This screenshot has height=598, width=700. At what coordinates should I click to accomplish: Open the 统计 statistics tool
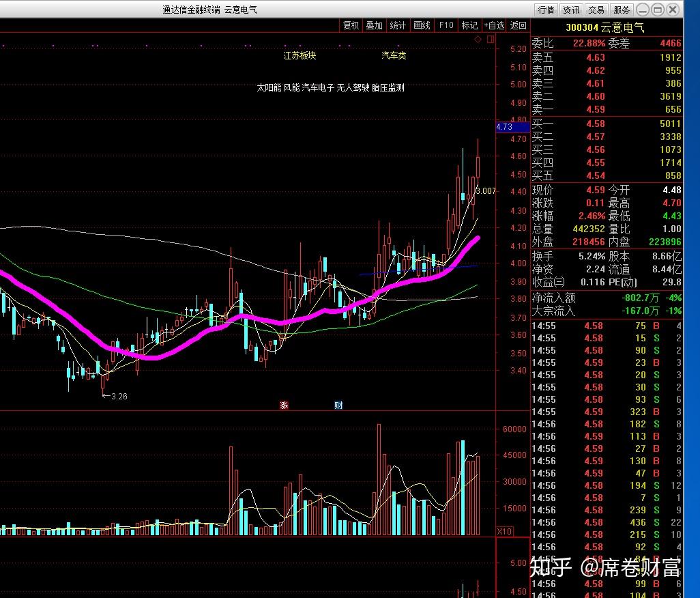pyautogui.click(x=398, y=25)
